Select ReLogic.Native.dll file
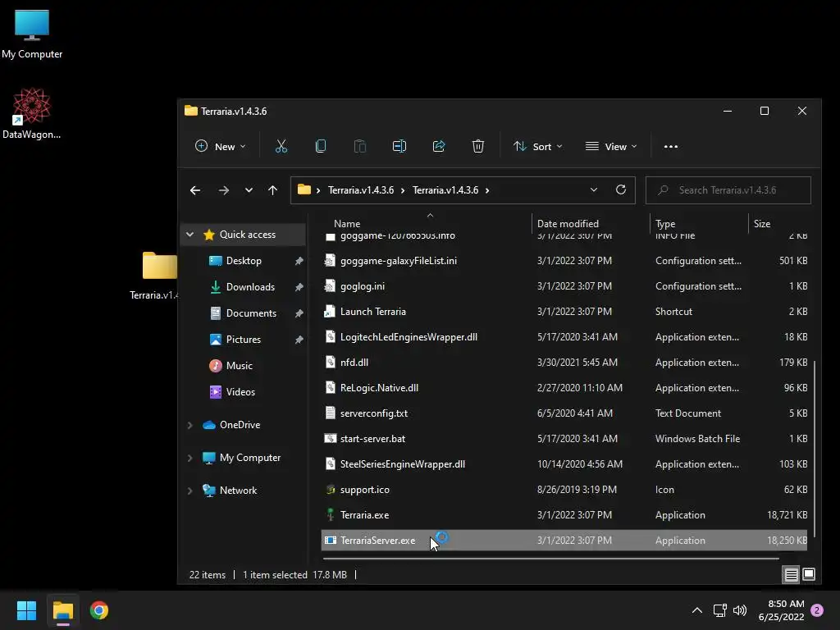 tap(564, 388)
